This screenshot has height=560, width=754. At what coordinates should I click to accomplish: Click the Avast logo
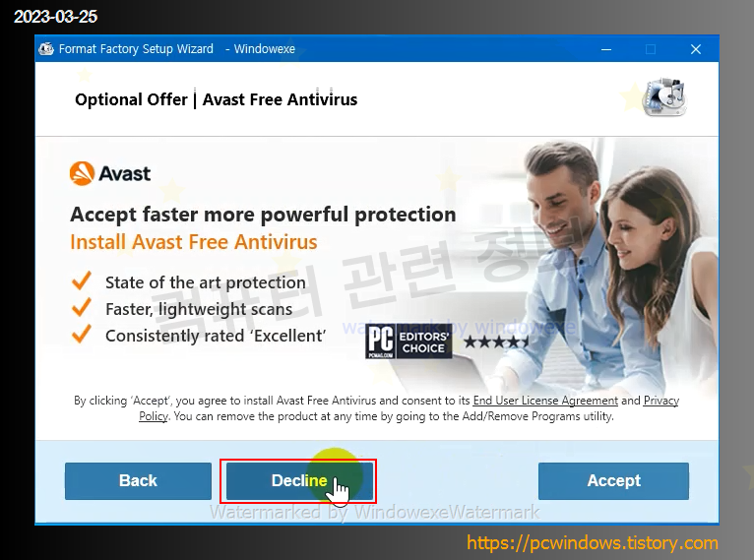click(110, 173)
